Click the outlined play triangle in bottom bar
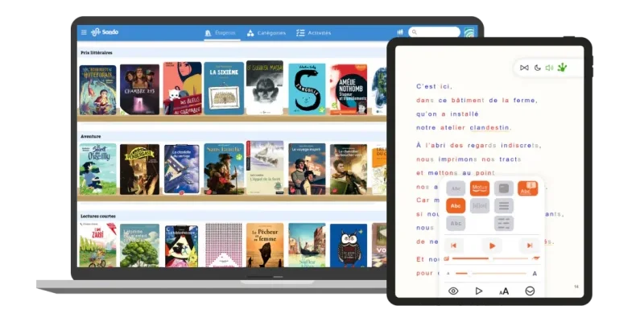The image size is (644, 322). [x=479, y=291]
